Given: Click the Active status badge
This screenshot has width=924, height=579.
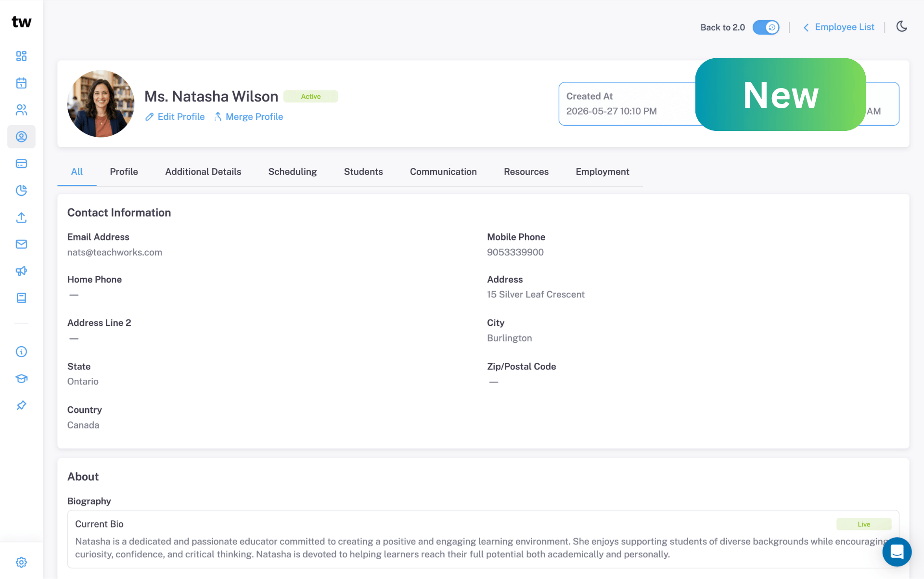Looking at the screenshot, I should [310, 96].
